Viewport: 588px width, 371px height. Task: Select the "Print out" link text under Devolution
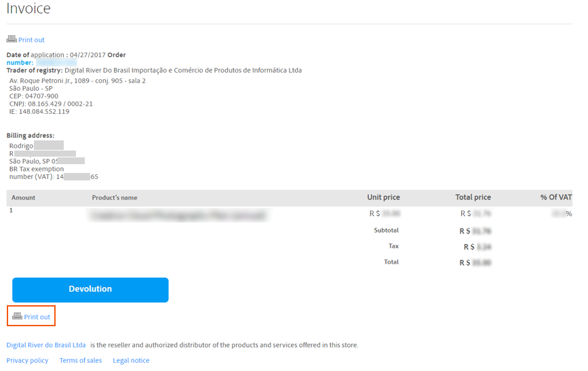pyautogui.click(x=37, y=317)
